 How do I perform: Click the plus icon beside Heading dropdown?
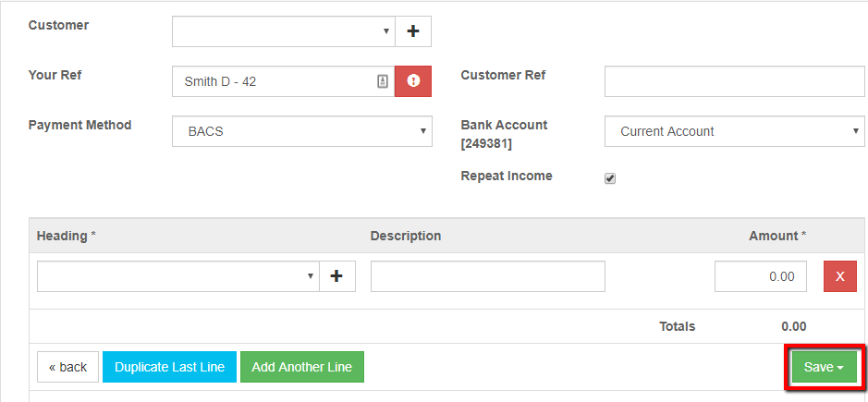(337, 276)
